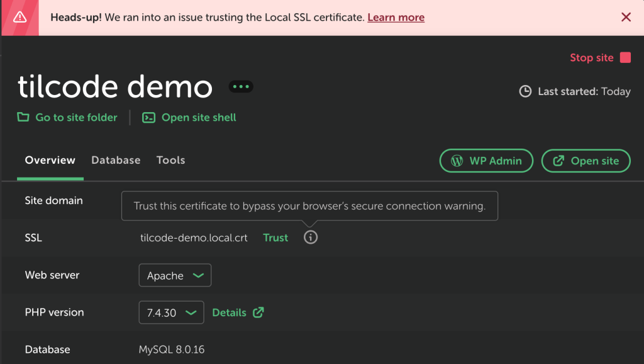
Task: Click the folder icon for site folder
Action: pyautogui.click(x=23, y=117)
